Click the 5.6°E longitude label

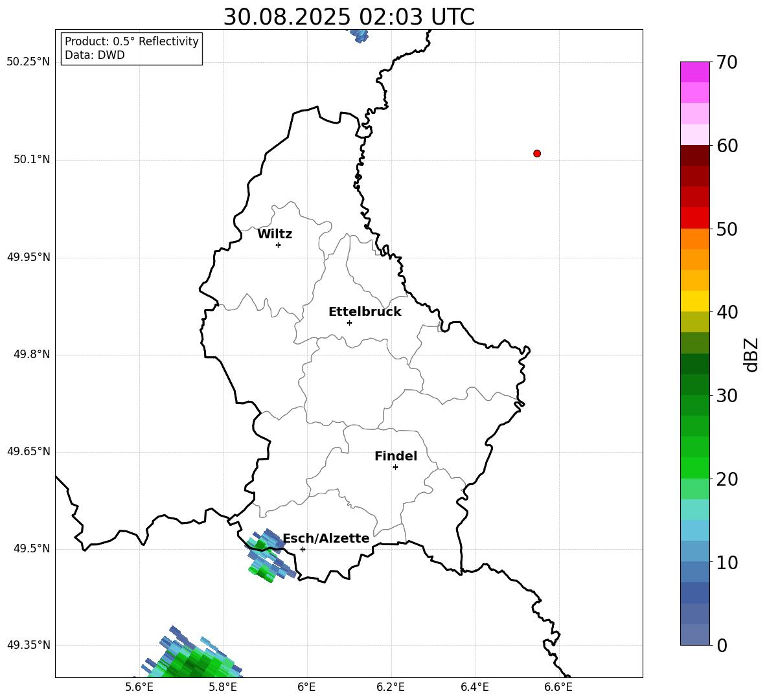tap(139, 687)
